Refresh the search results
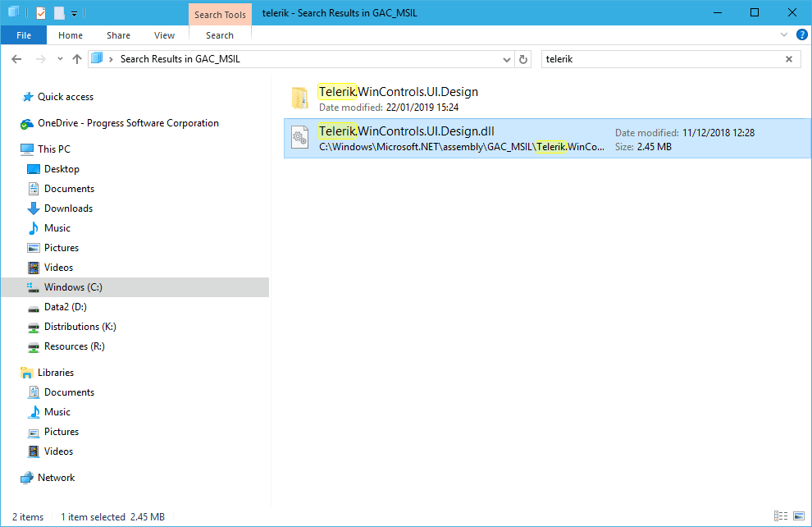 (523, 60)
